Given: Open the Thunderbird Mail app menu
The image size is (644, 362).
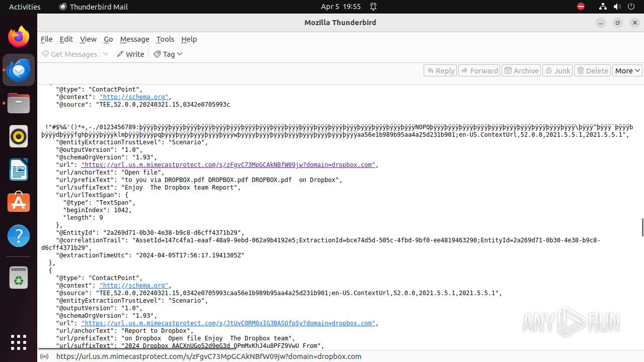Looking at the screenshot, I should click(x=93, y=7).
